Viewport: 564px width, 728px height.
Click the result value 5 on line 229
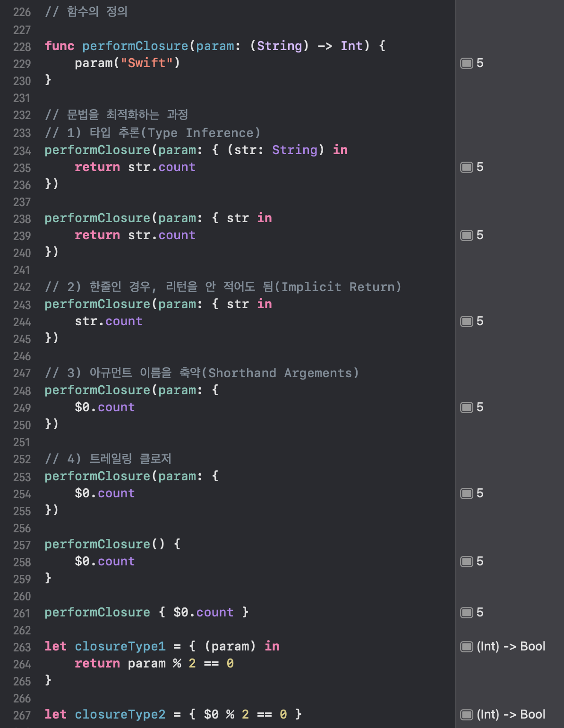(x=480, y=63)
